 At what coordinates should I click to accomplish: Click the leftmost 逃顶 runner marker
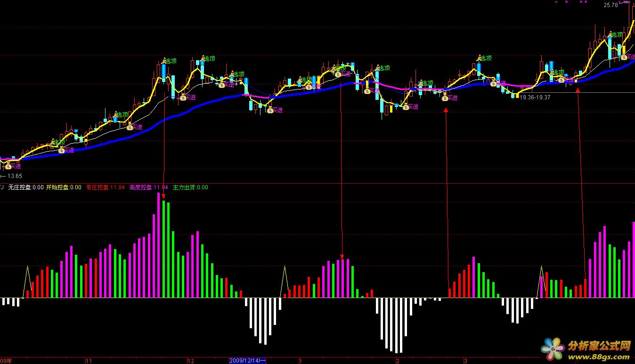pos(52,141)
